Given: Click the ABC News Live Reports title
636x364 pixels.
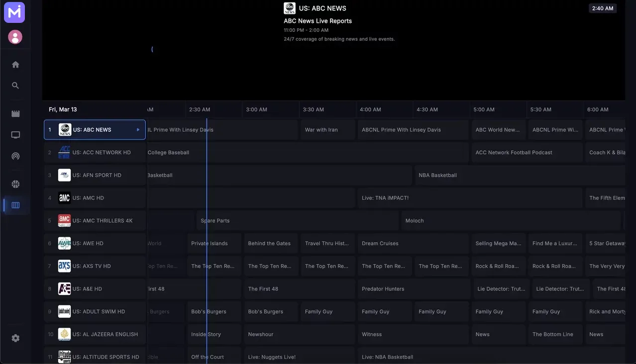Looking at the screenshot, I should pos(318,21).
